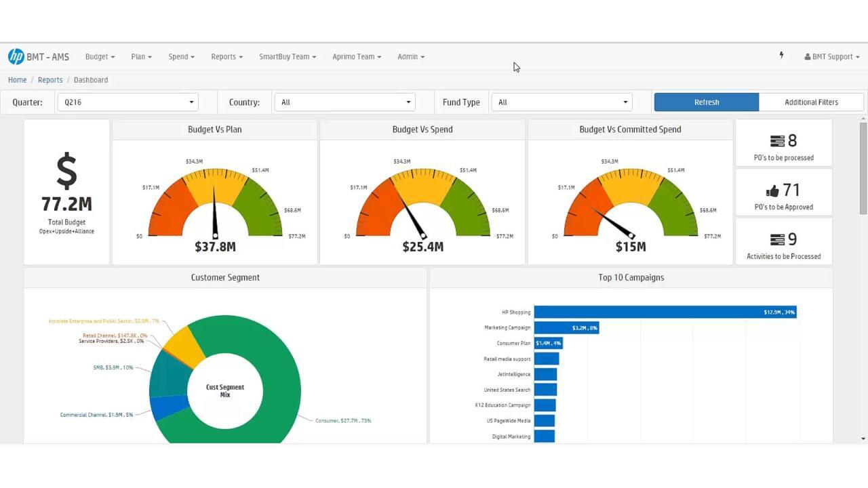Click the $25.4M Budget Vs Spend value
Image resolution: width=868 pixels, height=488 pixels.
[x=422, y=247]
